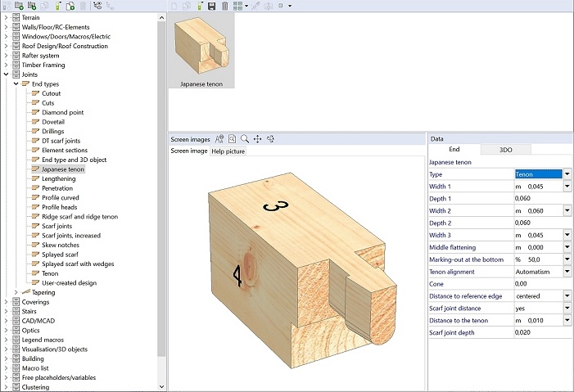Click the Scarf joint depth value field
The height and width of the screenshot is (392, 574).
[x=543, y=332]
